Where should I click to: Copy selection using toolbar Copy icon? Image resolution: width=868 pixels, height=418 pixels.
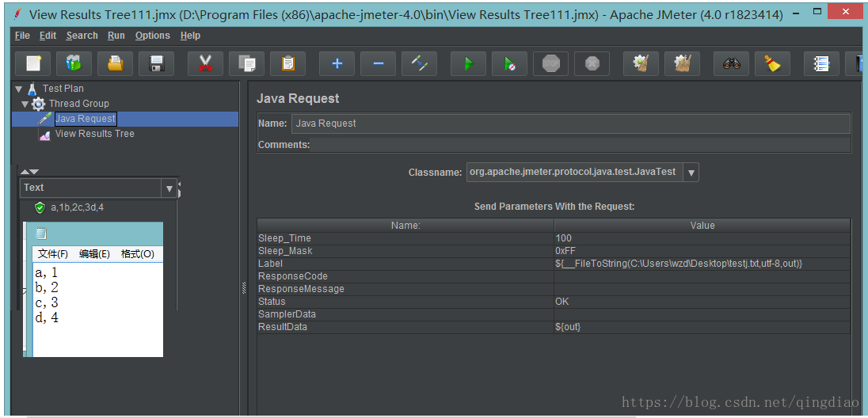tap(246, 63)
